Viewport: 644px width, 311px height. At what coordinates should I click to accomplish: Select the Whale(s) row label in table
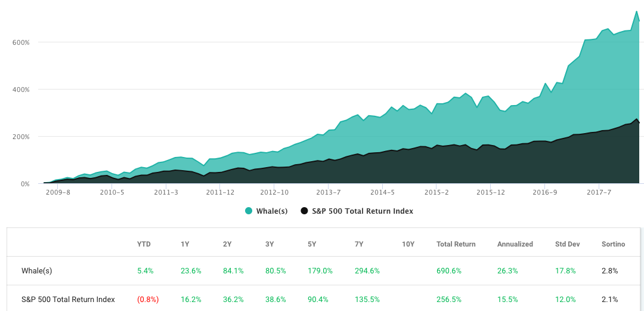click(x=36, y=270)
